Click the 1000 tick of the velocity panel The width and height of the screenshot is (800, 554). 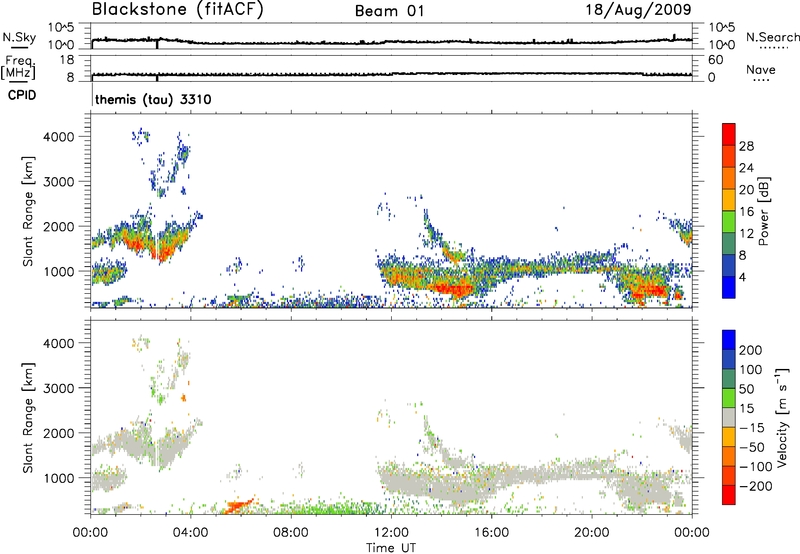58,478
